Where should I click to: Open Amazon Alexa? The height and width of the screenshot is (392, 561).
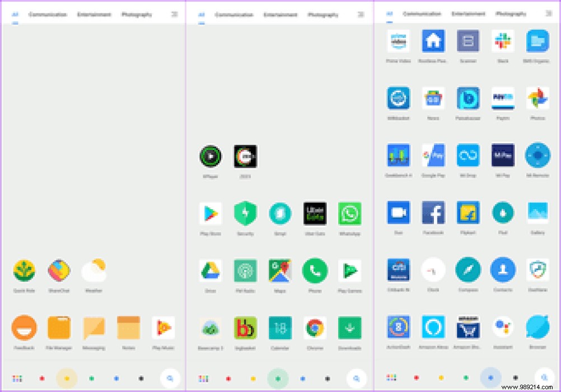coord(433,329)
